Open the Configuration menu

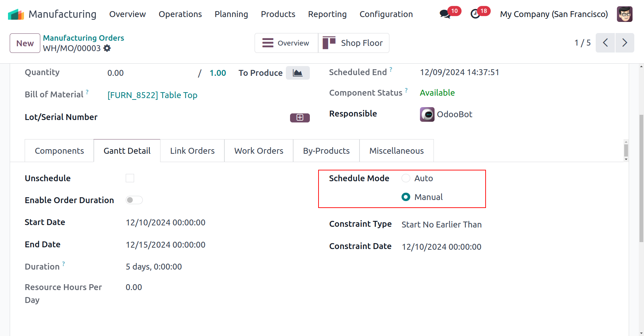386,14
